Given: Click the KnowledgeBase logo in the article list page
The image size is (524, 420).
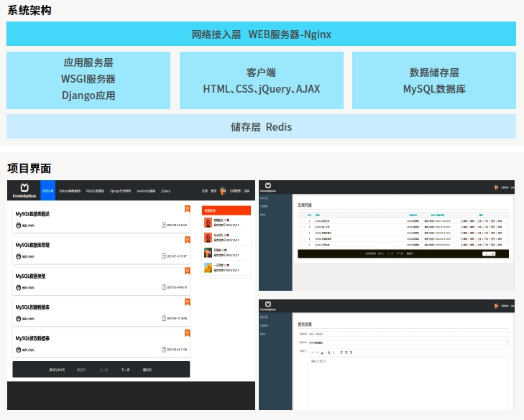Looking at the screenshot, I should tap(267, 188).
